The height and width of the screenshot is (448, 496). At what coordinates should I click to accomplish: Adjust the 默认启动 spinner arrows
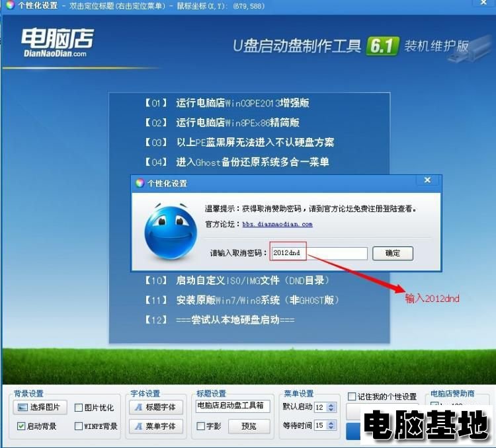coord(331,407)
